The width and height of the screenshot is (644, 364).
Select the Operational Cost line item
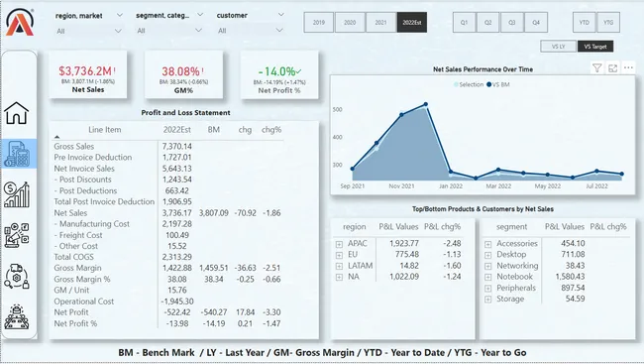(x=84, y=302)
